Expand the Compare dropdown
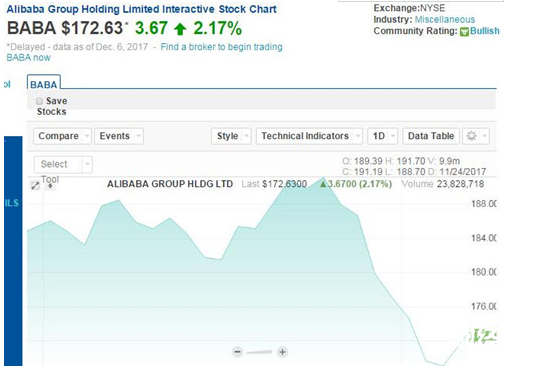This screenshot has height=369, width=548. coord(62,136)
